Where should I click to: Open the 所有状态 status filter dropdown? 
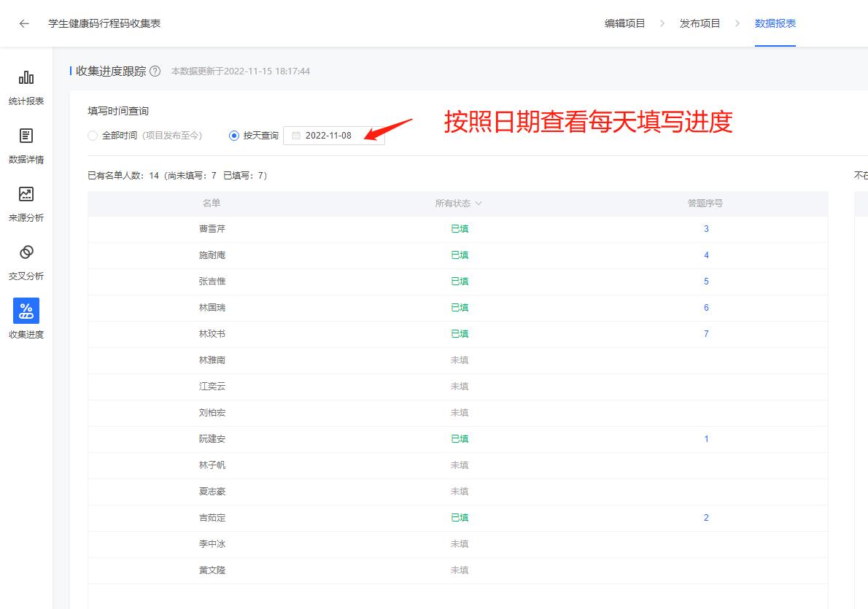pos(458,203)
